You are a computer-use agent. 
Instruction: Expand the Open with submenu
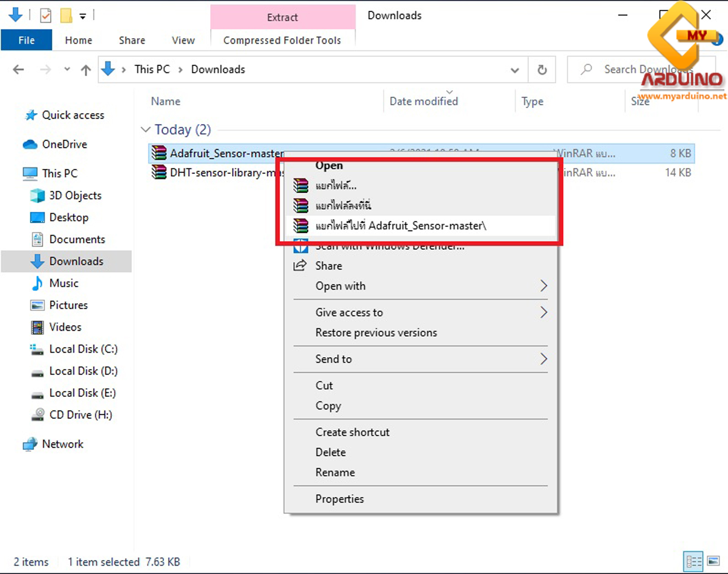[544, 286]
